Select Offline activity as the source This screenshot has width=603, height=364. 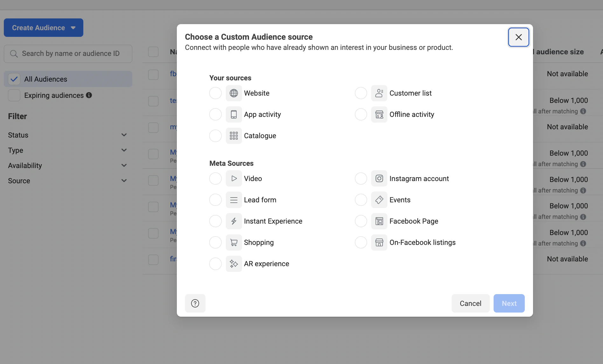click(361, 114)
